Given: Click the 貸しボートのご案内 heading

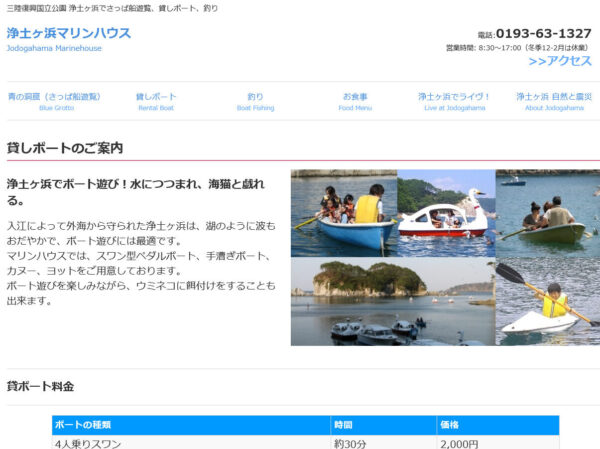Looking at the screenshot, I should tap(65, 148).
